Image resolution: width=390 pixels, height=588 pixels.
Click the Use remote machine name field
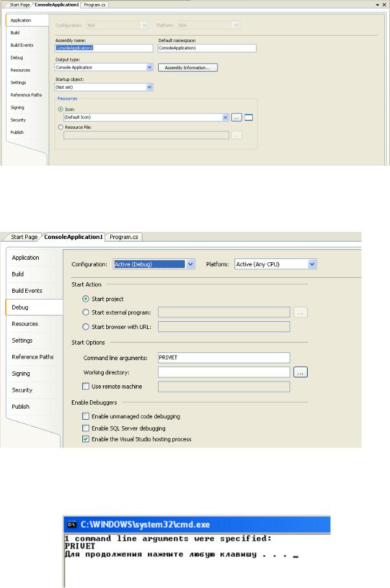[x=224, y=387]
